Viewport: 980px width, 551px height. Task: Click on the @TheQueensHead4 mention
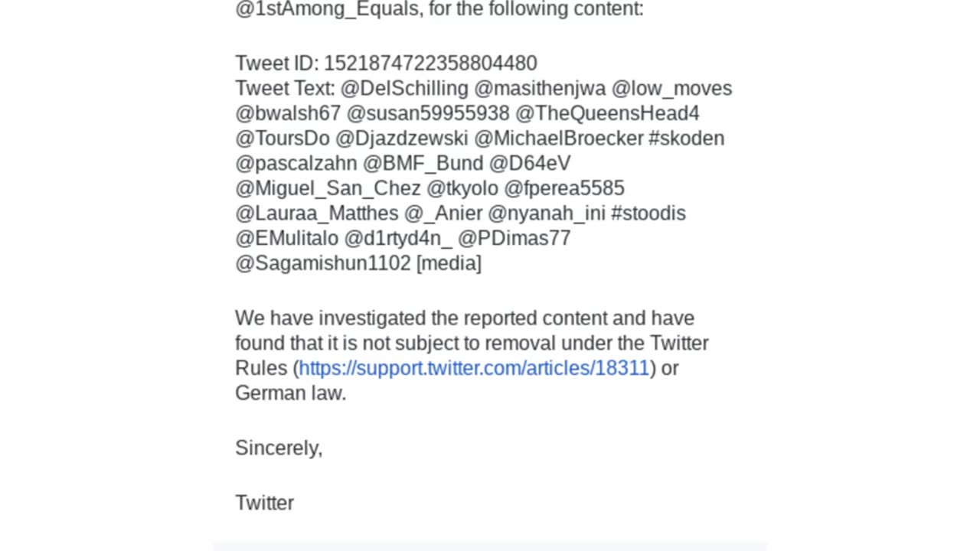coord(606,114)
